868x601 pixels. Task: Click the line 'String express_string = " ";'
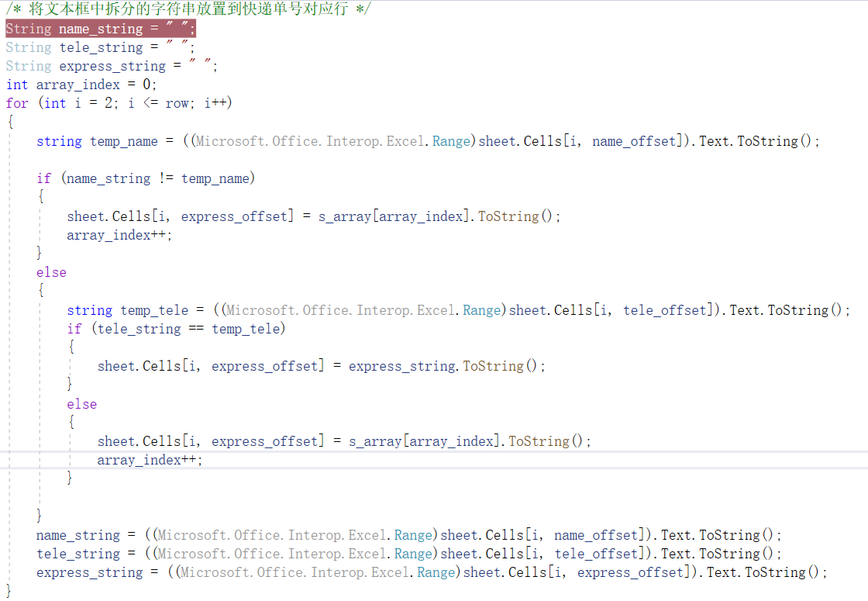[x=112, y=66]
